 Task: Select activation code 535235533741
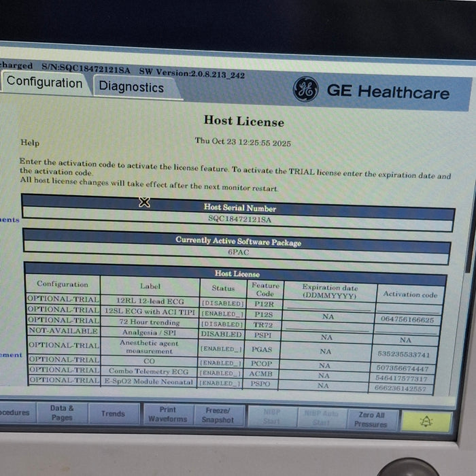coord(403,354)
